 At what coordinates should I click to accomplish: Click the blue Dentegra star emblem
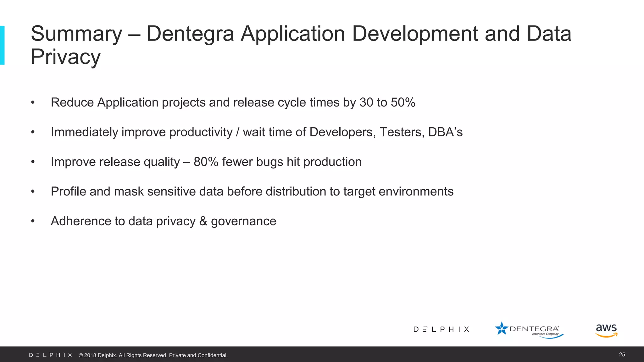point(501,328)
